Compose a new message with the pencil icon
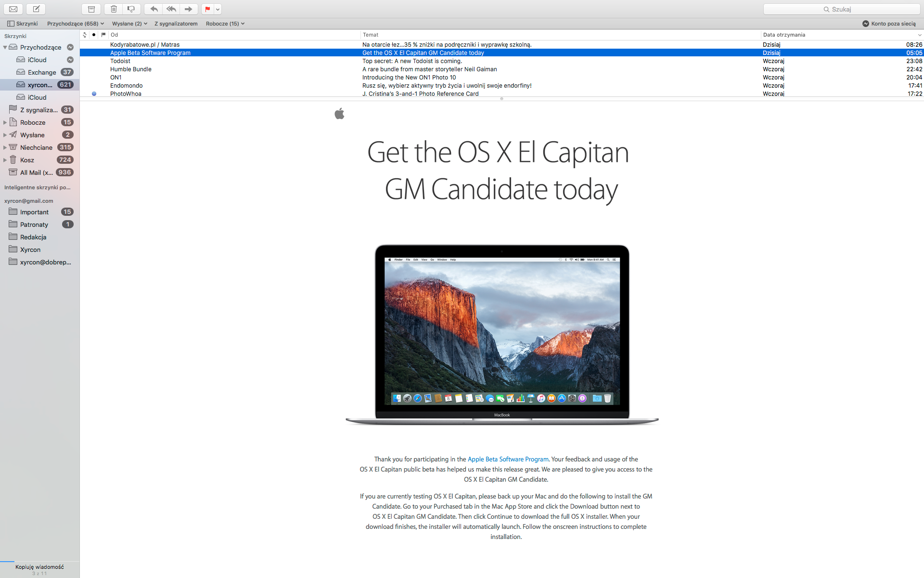The height and width of the screenshot is (578, 924). (36, 9)
